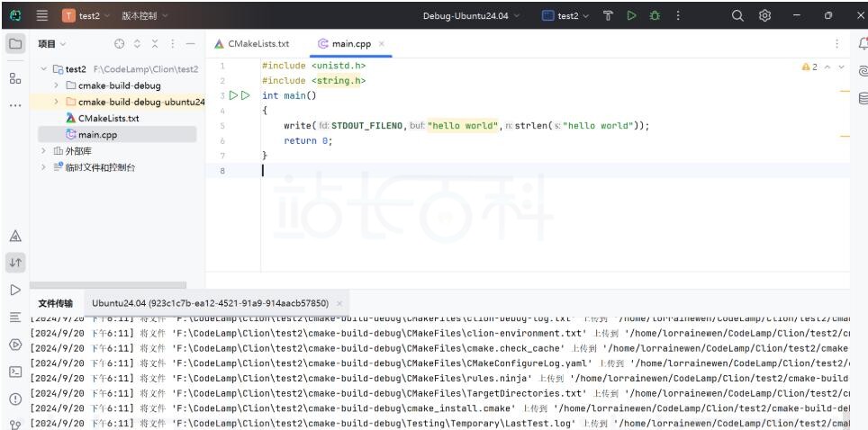Viewport: 868px width, 430px height.
Task: Click the warnings indicator showing 2
Action: point(809,67)
